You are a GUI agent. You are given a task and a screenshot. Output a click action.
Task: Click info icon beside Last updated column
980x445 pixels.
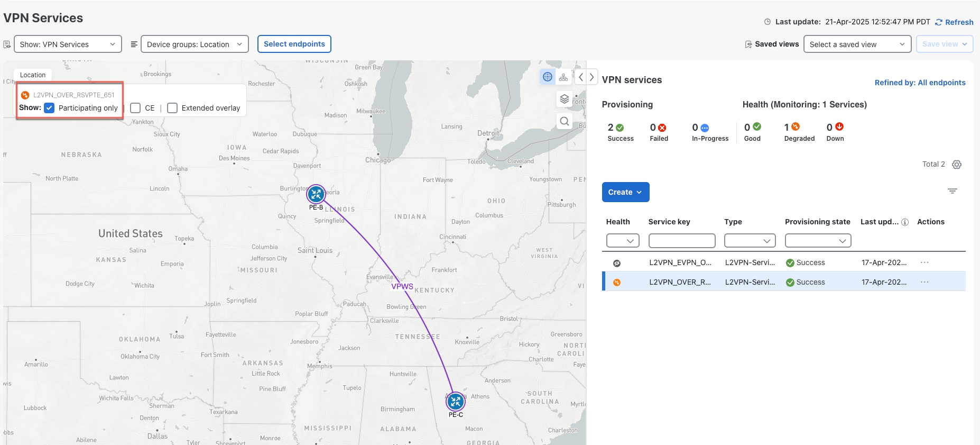[904, 222]
